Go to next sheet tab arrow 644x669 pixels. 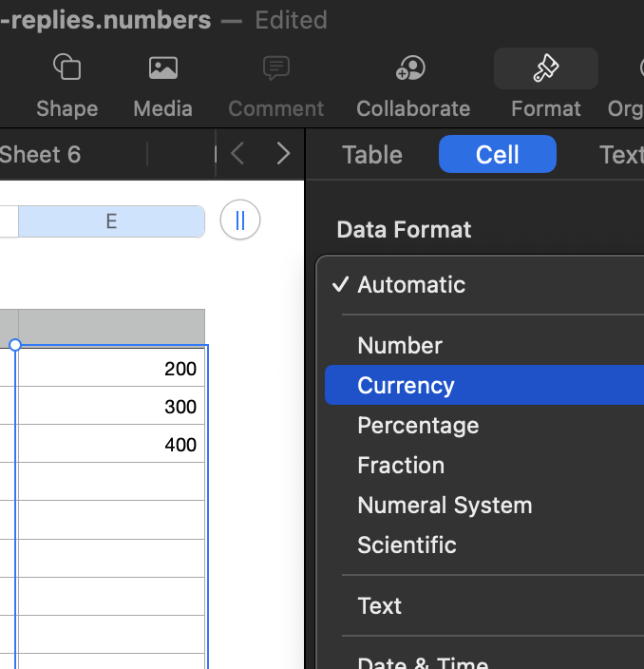click(x=282, y=154)
